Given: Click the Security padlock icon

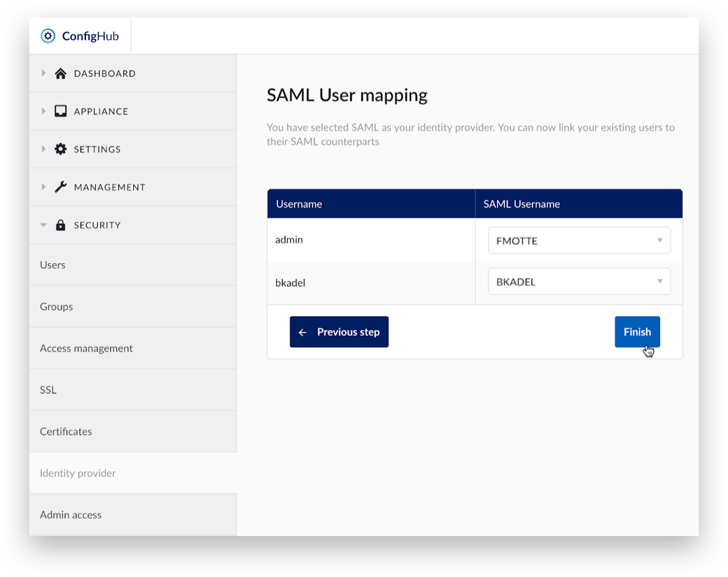Looking at the screenshot, I should 60,225.
